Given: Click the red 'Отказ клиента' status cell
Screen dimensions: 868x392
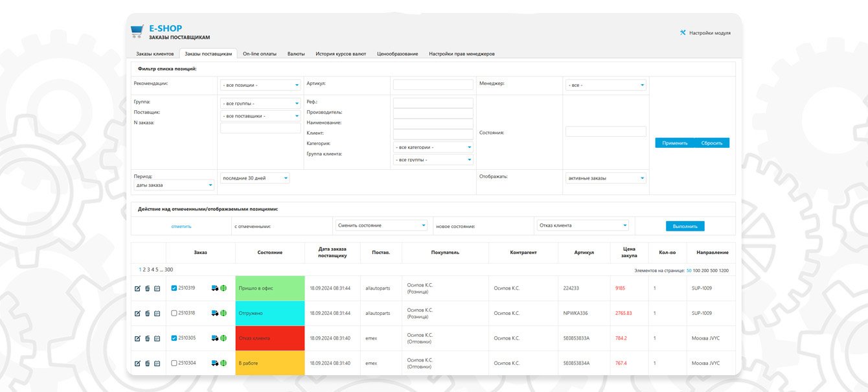Looking at the screenshot, I should pos(270,338).
